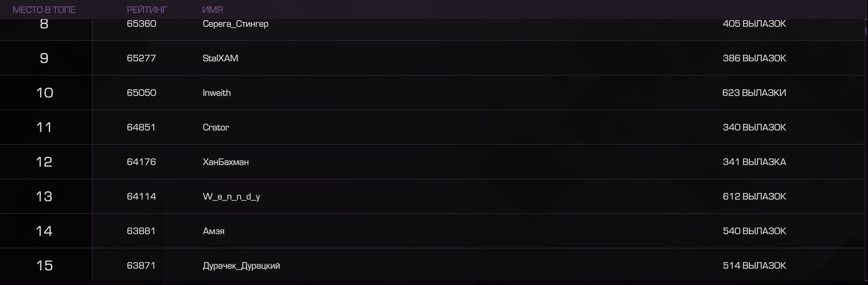Click rating value 65277
This screenshot has width=868, height=285.
(141, 58)
